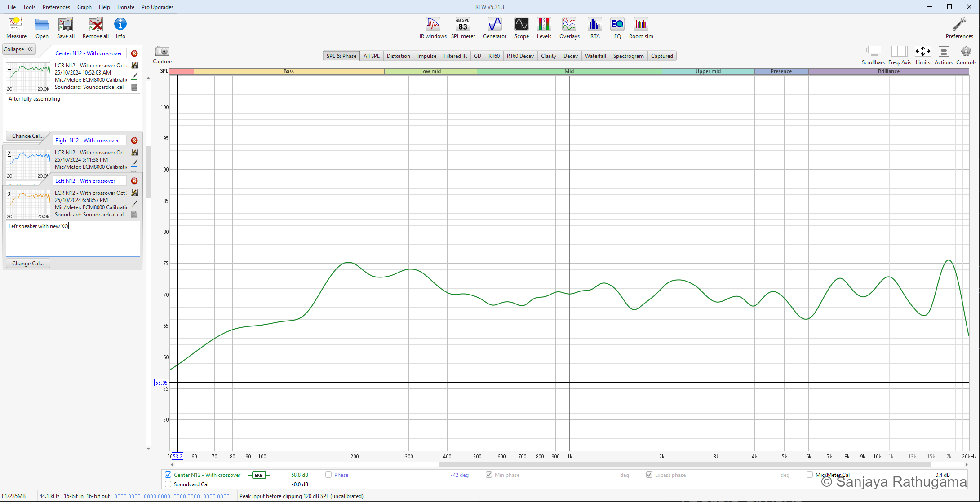The width and height of the screenshot is (980, 502).
Task: Enable Mic/Meter Cal checkbox
Action: (x=810, y=475)
